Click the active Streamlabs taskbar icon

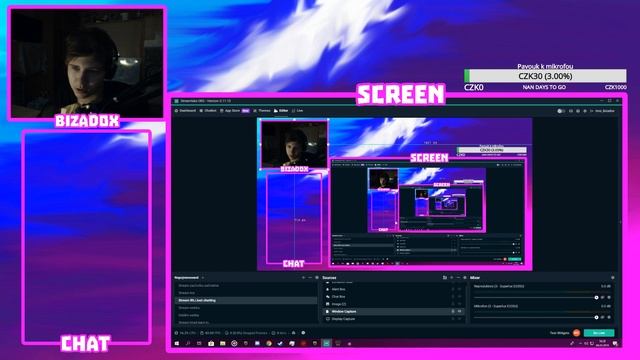tap(326, 344)
